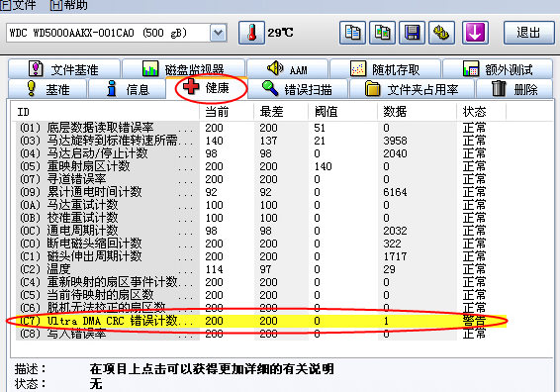Click the copy information toolbar icon

(x=352, y=33)
